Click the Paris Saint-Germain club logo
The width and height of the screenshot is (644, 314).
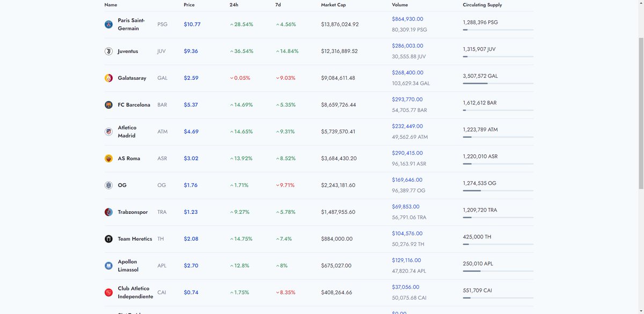click(108, 25)
